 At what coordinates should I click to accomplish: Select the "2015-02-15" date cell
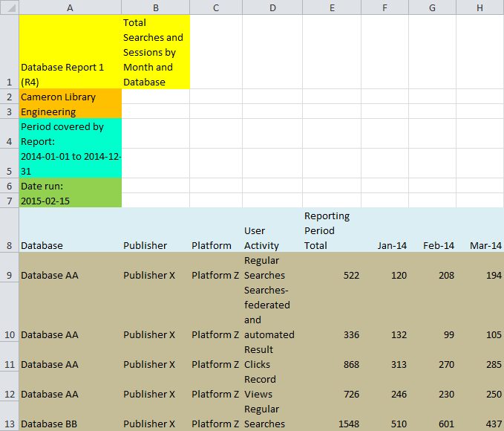[x=70, y=201]
